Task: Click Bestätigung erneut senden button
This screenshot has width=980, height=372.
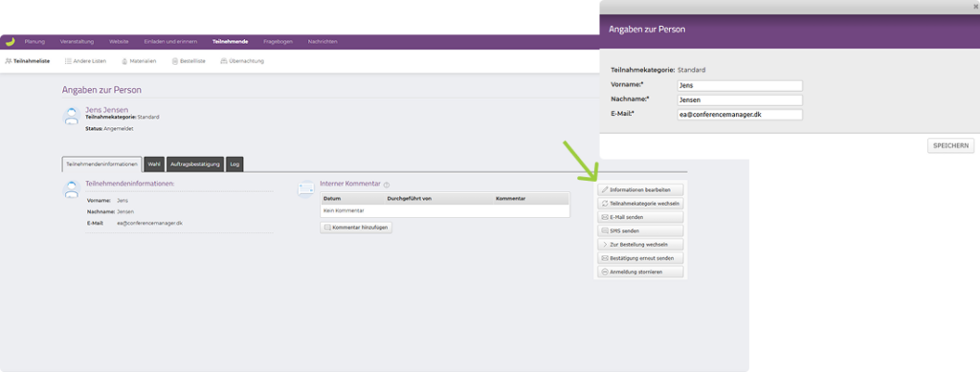Action: pyautogui.click(x=640, y=258)
